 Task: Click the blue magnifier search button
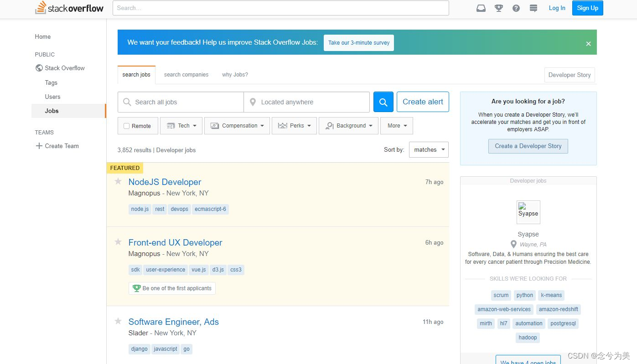(x=383, y=102)
